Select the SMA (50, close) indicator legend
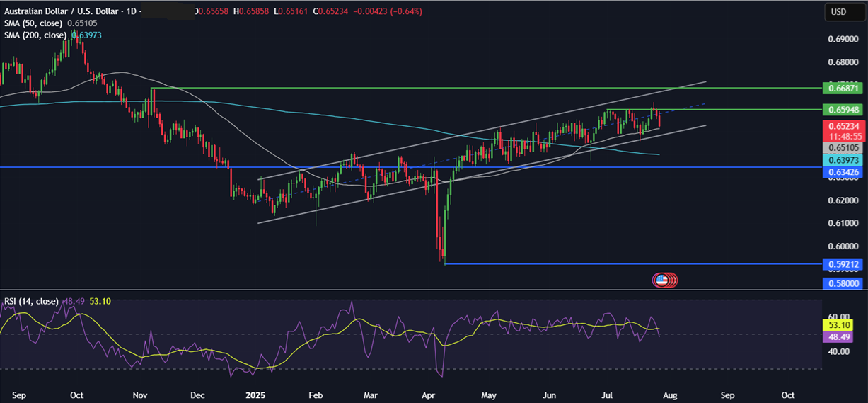The width and height of the screenshot is (868, 403). [x=34, y=23]
